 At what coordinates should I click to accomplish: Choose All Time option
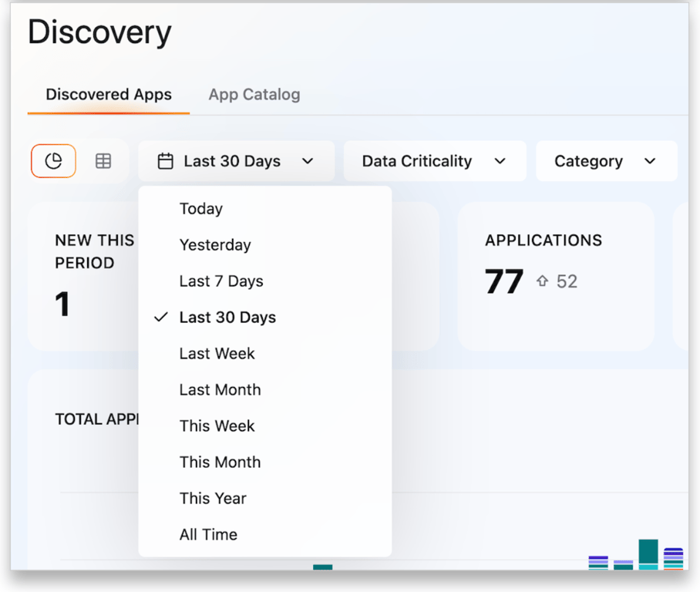click(265, 534)
